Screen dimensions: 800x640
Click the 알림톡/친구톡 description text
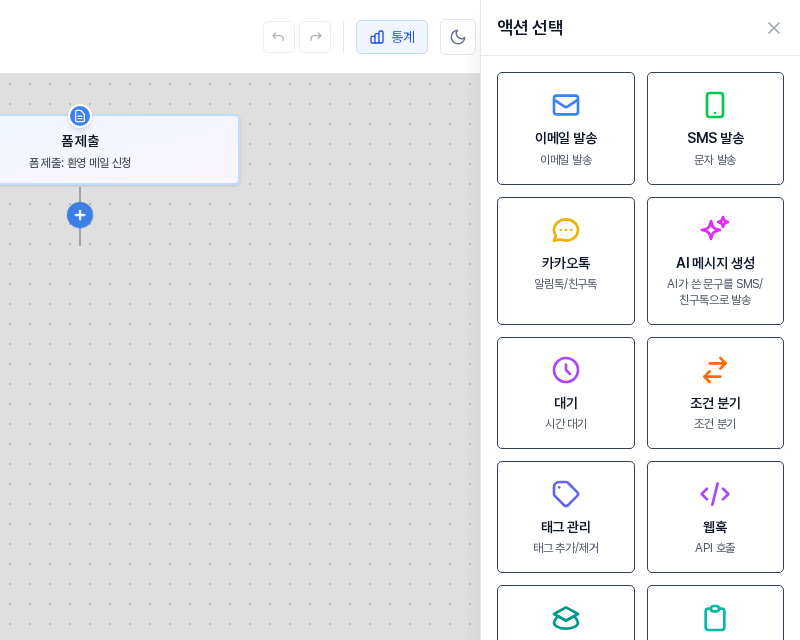[x=565, y=284]
